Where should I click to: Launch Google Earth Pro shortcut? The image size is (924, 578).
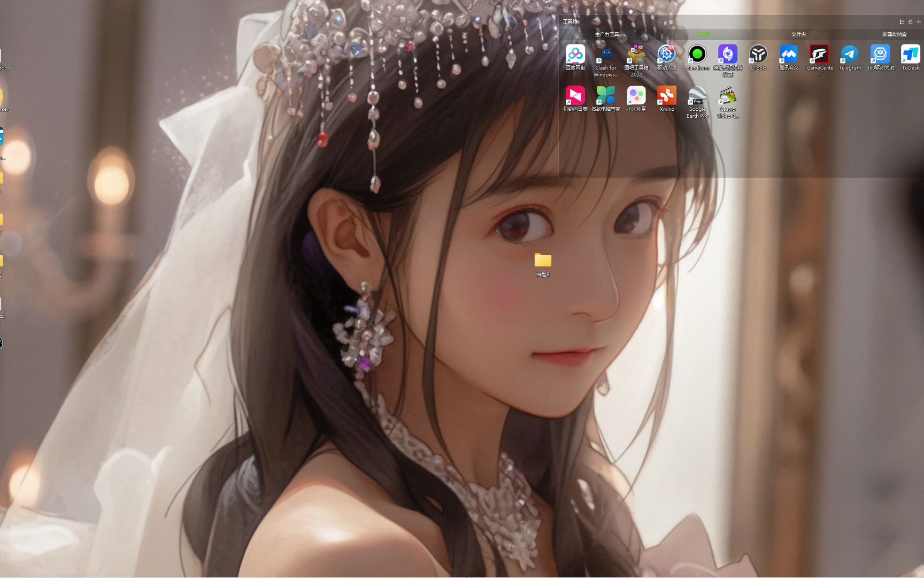(697, 102)
